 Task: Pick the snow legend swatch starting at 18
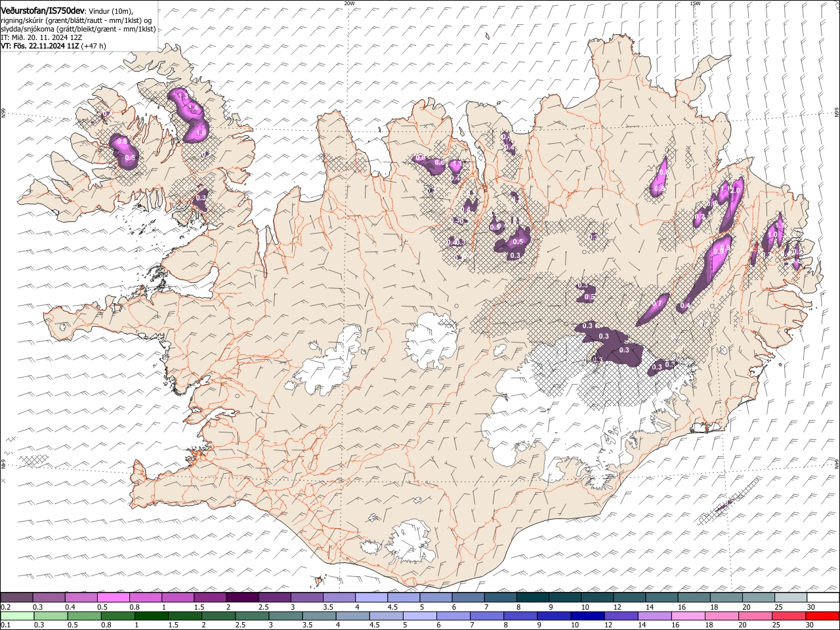point(725,598)
